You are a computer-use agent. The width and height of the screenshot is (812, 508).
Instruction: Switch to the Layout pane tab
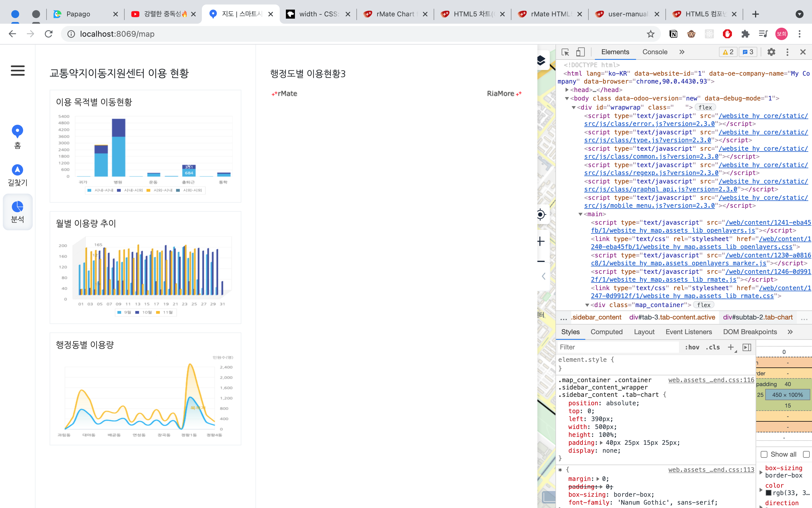point(644,332)
